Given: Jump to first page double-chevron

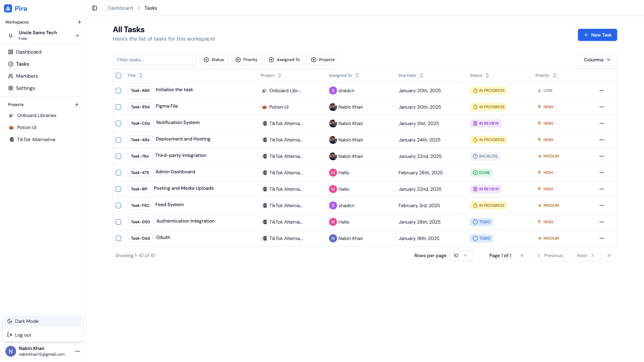Looking at the screenshot, I should (522, 255).
